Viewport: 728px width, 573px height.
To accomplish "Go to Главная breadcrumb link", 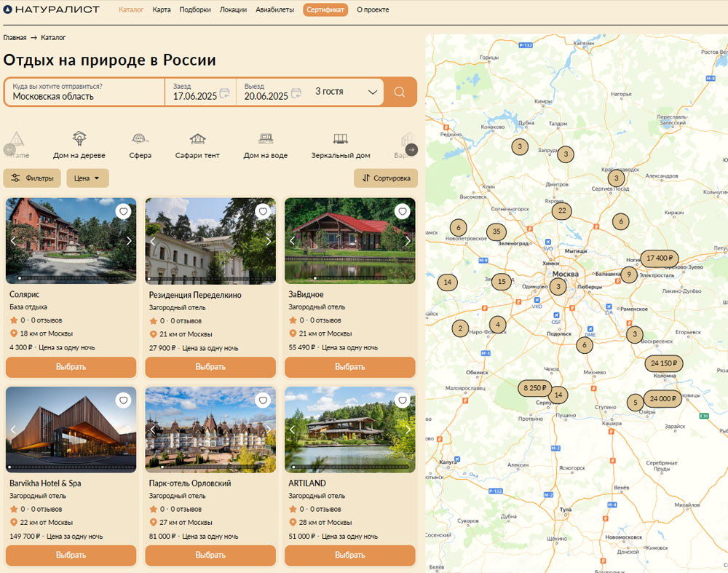I will pyautogui.click(x=15, y=38).
